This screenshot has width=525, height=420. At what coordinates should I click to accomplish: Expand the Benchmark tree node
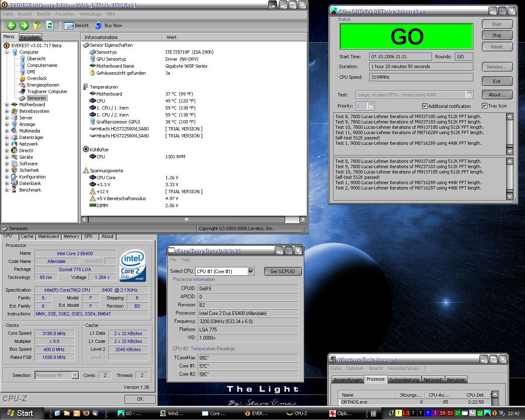pos(7,190)
